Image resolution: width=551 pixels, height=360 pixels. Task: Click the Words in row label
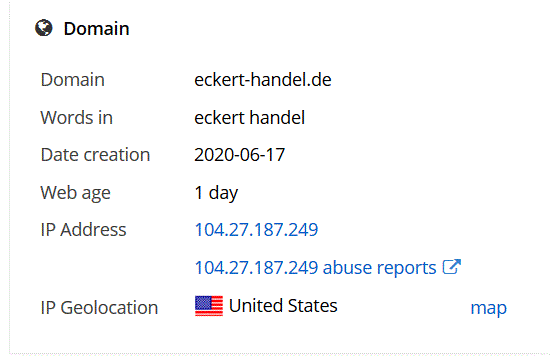(x=77, y=117)
